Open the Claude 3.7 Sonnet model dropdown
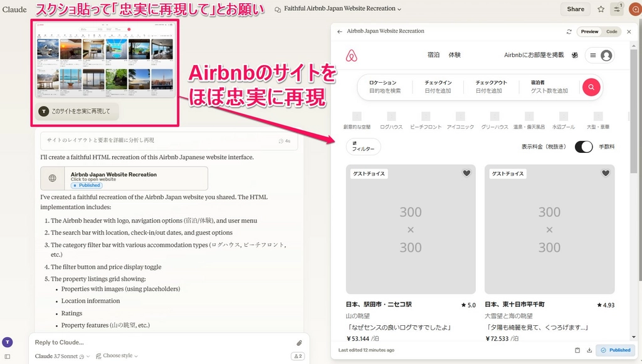The width and height of the screenshot is (642, 364). point(62,356)
